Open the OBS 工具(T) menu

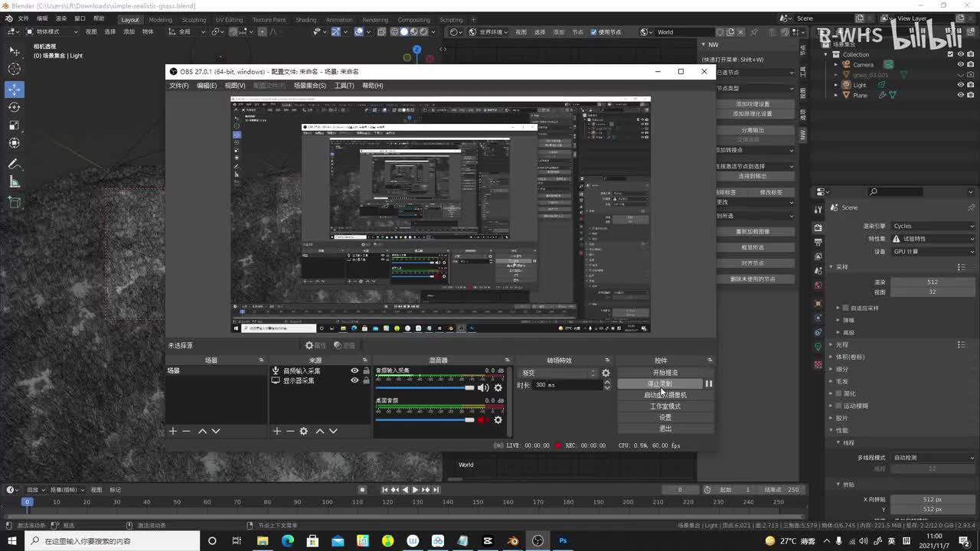coord(344,86)
